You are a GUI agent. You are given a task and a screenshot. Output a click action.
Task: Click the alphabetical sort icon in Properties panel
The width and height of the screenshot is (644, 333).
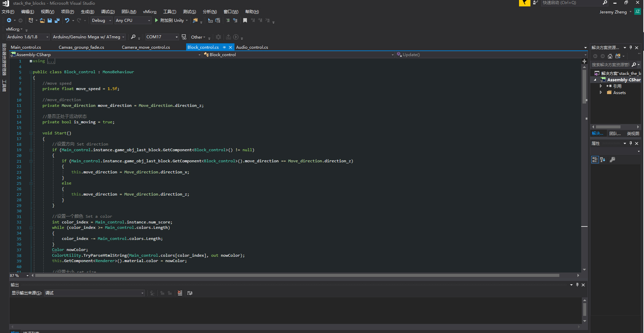tap(603, 160)
